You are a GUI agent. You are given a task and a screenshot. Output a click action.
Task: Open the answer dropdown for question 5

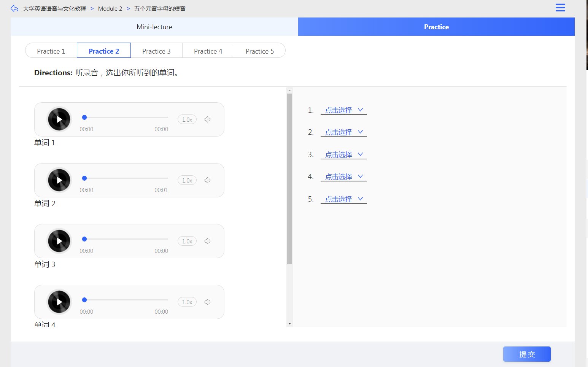coord(343,199)
